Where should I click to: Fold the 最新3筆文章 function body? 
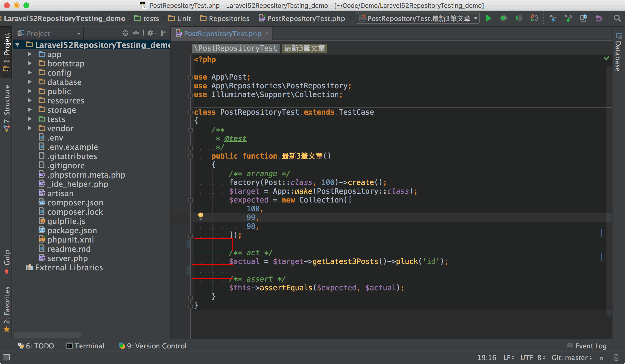tap(190, 156)
